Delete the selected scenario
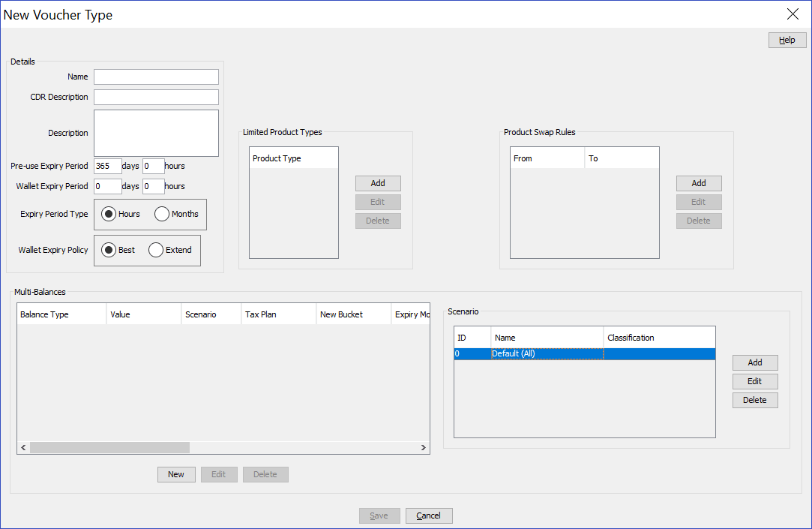The height and width of the screenshot is (529, 812). (755, 400)
